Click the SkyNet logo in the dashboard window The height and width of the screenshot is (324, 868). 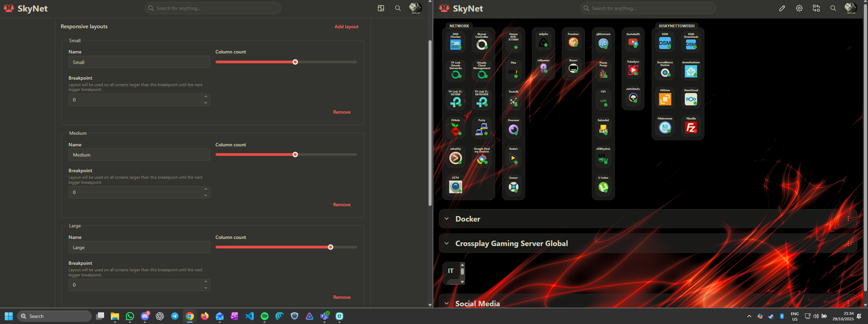461,9
